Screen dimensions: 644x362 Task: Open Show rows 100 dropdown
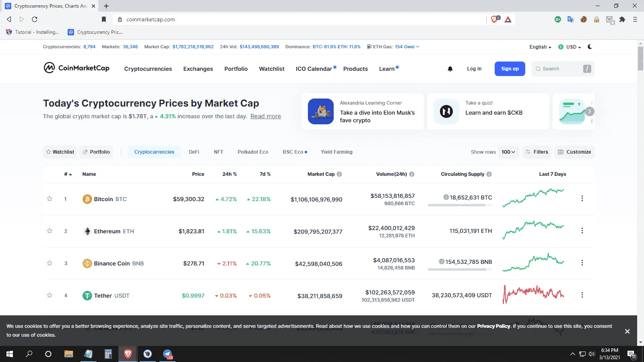508,152
